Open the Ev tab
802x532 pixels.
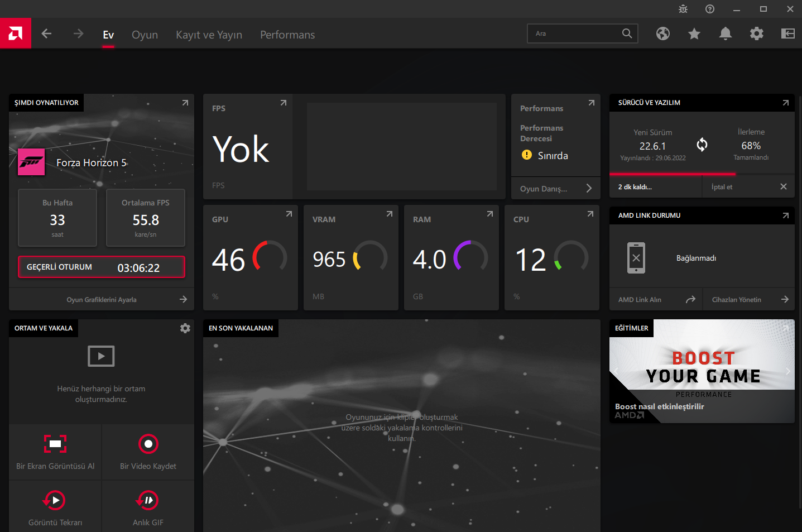point(108,35)
